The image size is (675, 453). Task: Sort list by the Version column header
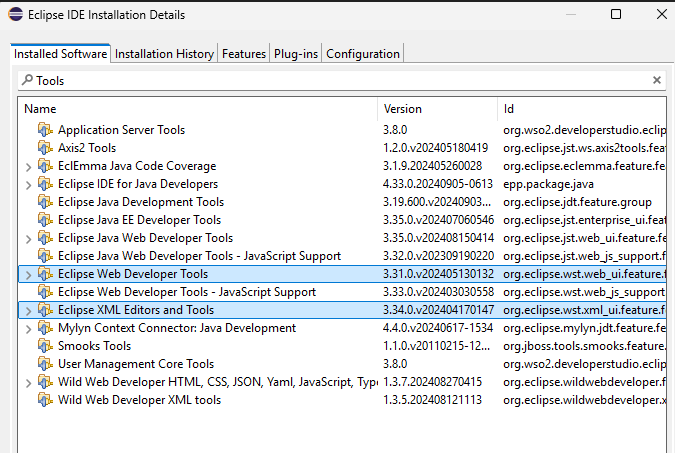[x=437, y=109]
